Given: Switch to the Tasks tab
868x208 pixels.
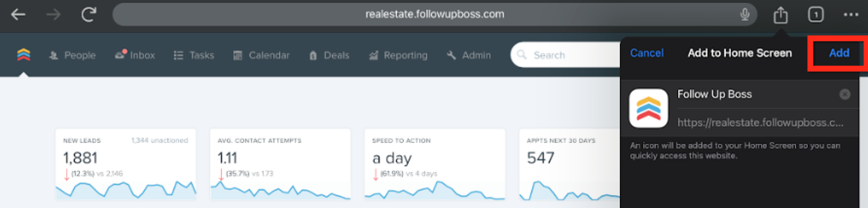Looking at the screenshot, I should tap(194, 55).
